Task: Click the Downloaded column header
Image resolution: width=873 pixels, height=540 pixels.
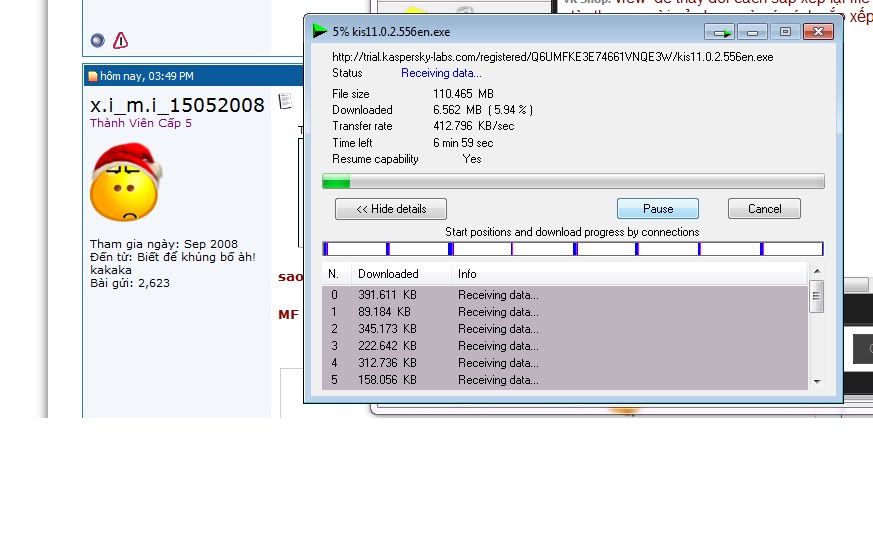Action: click(388, 273)
